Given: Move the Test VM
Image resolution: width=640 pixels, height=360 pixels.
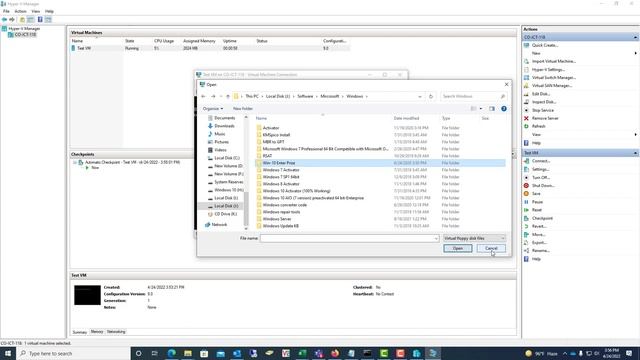Looking at the screenshot, I should click(x=538, y=235).
